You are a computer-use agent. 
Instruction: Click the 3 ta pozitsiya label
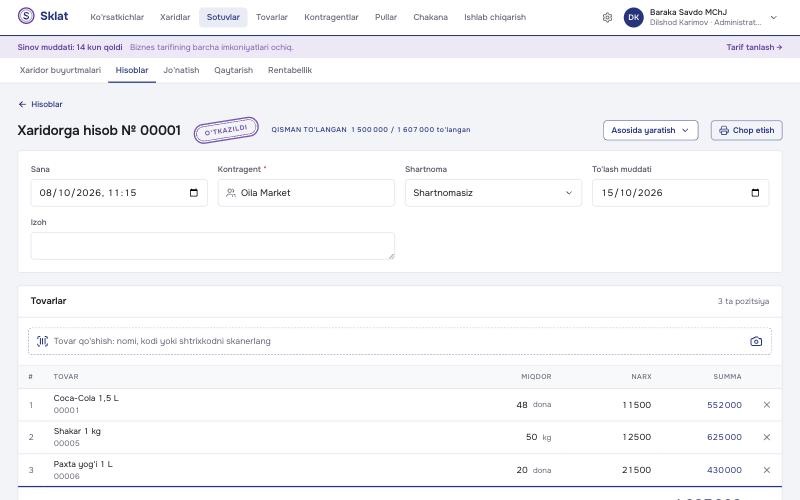click(x=743, y=301)
